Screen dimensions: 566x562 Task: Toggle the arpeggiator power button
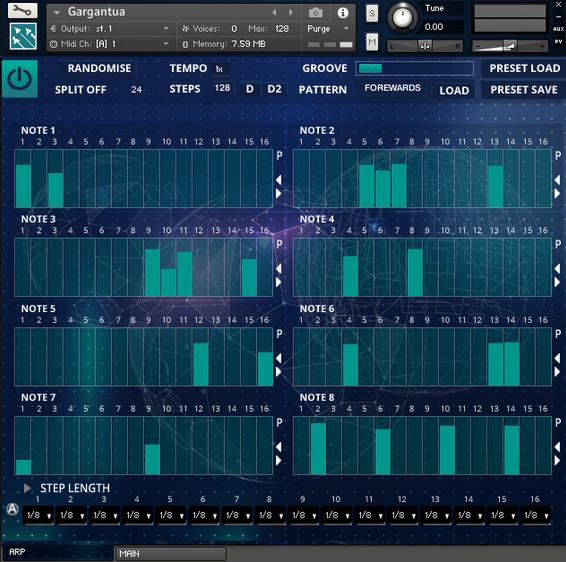19,79
